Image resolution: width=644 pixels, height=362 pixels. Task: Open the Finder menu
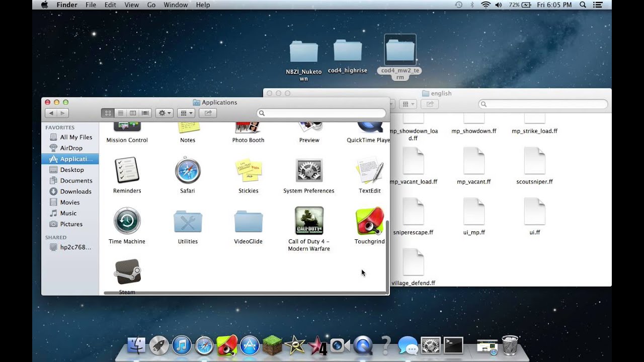[67, 5]
